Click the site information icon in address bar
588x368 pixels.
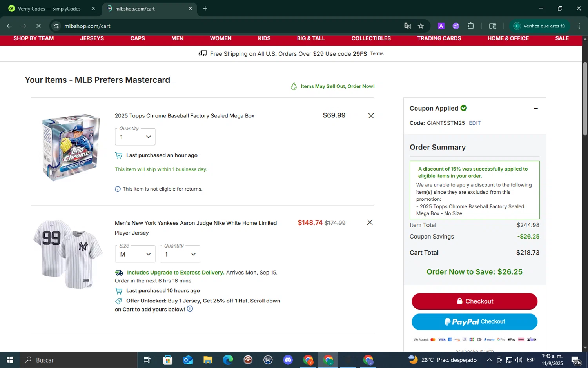click(56, 26)
